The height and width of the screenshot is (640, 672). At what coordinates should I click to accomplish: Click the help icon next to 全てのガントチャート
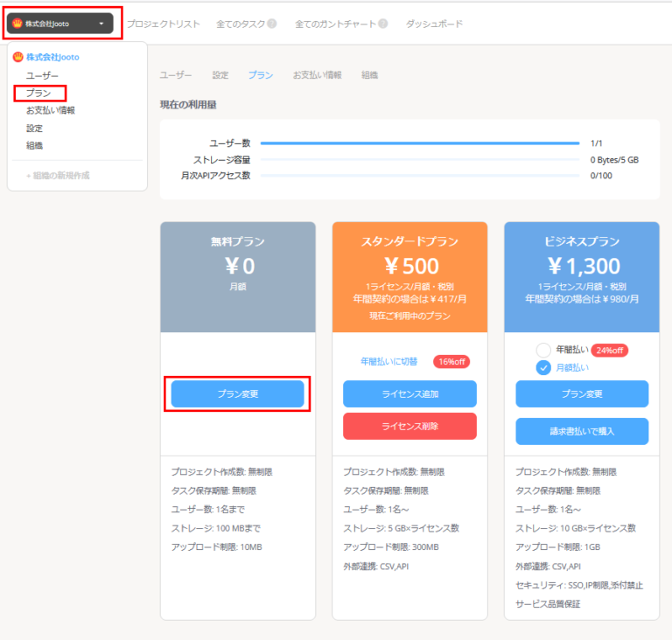point(383,24)
